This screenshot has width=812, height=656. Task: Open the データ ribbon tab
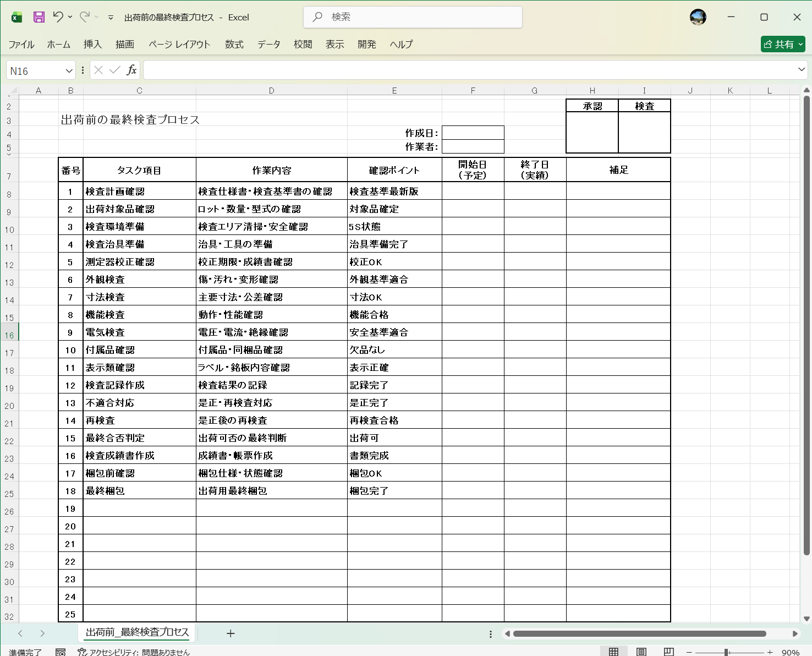coord(268,44)
